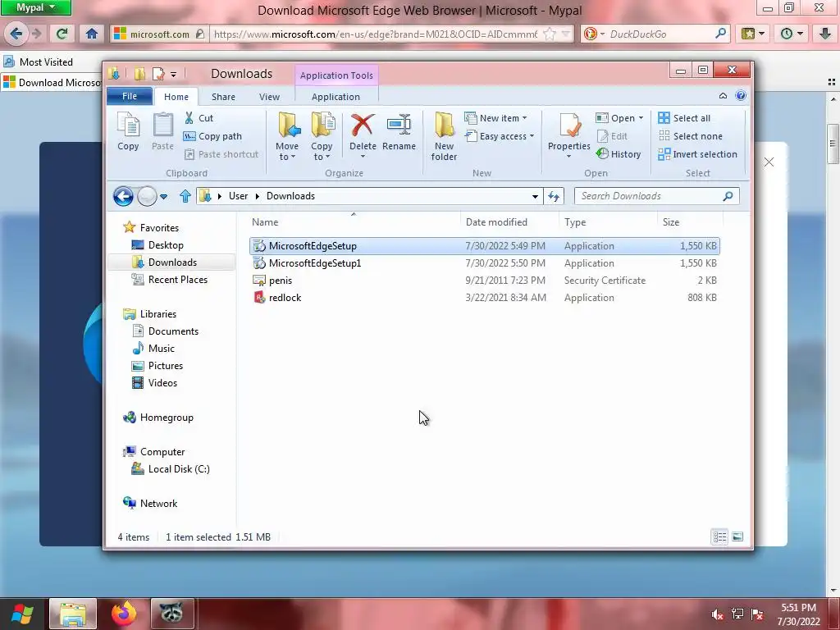Sort by Date modified column header
840x630 pixels.
click(509, 221)
